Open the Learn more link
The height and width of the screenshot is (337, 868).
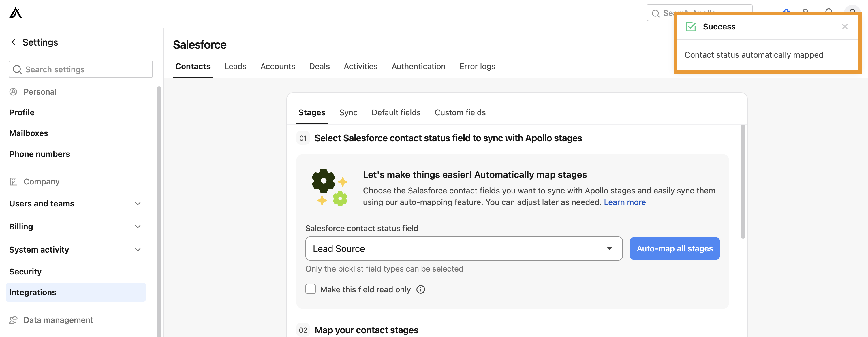625,202
